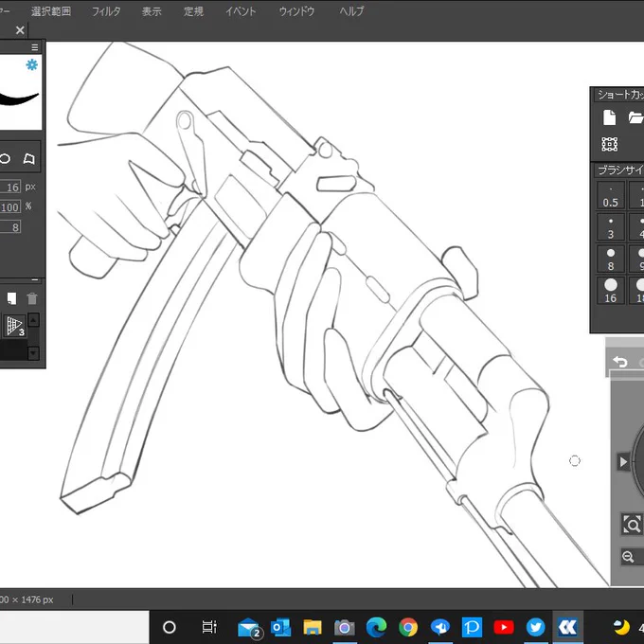Viewport: 644px width, 644px height.
Task: Open the フィルタ menu
Action: point(106,11)
